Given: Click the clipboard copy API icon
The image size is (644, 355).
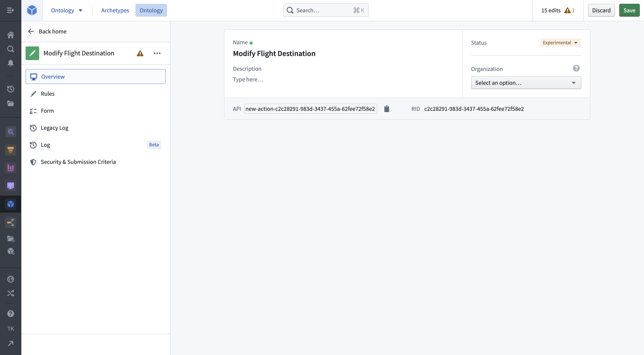Looking at the screenshot, I should pyautogui.click(x=387, y=109).
